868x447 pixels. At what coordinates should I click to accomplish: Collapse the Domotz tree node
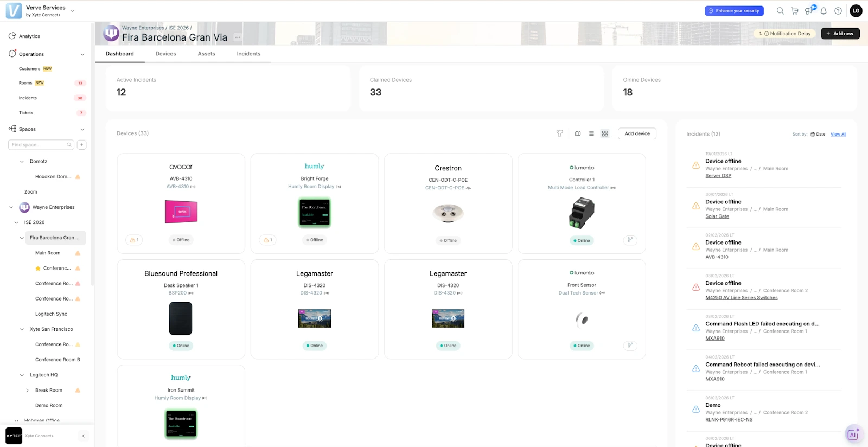click(22, 161)
